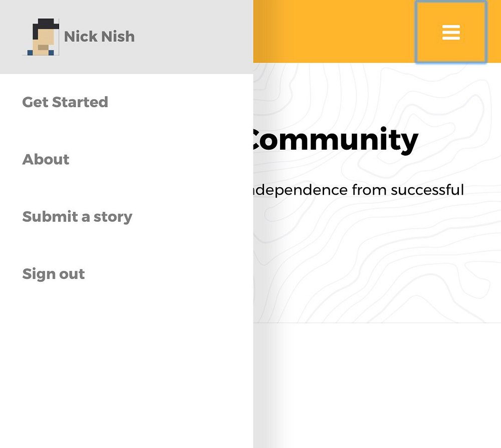Click Nick Nish's pixel avatar image
Screen dimensions: 501x448
[42, 37]
